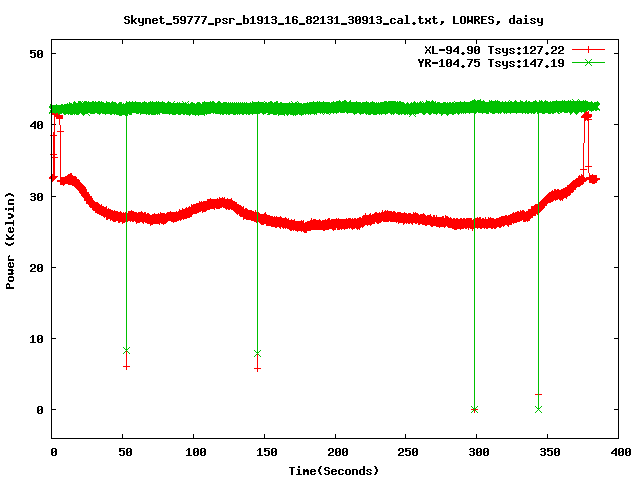
Task: Click the green zero-power marker near 343 seconds
Action: (x=538, y=409)
